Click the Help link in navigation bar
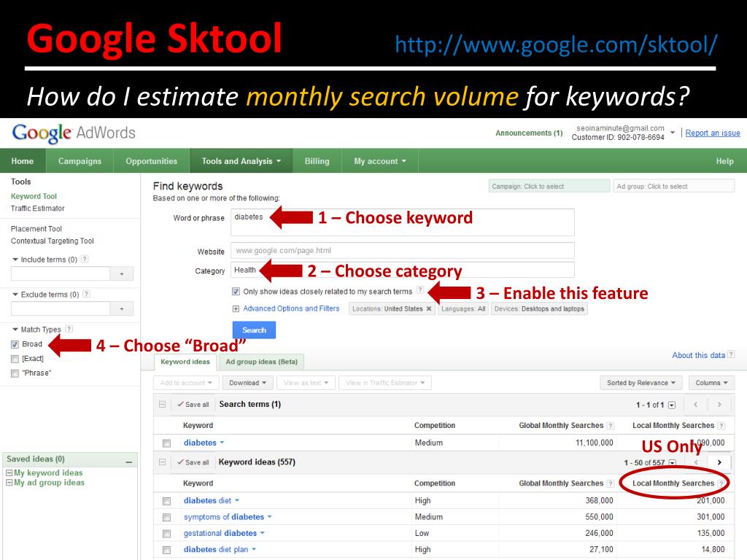Viewport: 747px width, 560px height. tap(724, 161)
